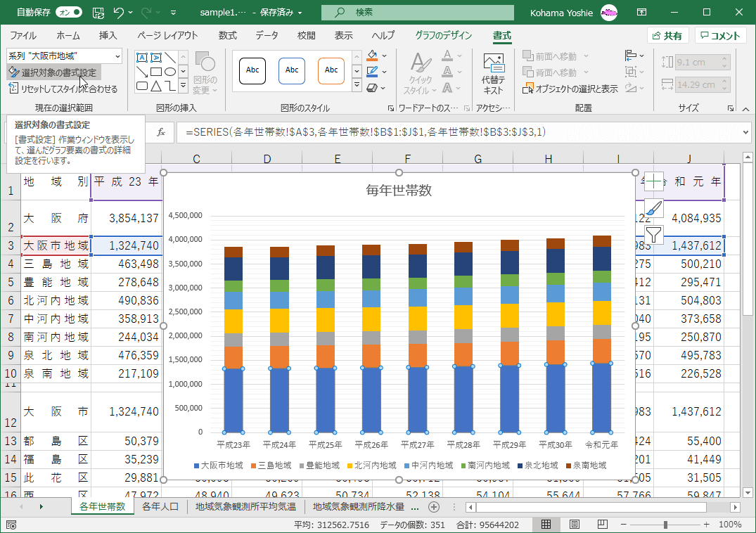Image resolution: width=756 pixels, height=533 pixels.
Task: Click the shape outline pen icon
Action: point(372,72)
